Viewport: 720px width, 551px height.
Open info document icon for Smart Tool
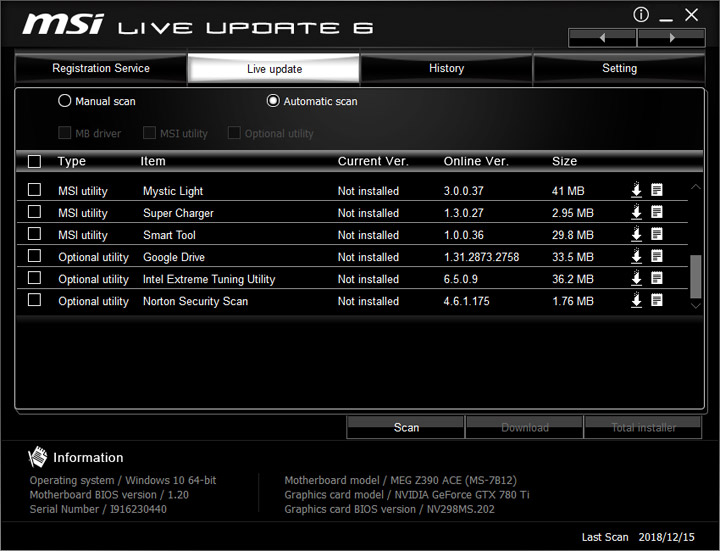(657, 234)
